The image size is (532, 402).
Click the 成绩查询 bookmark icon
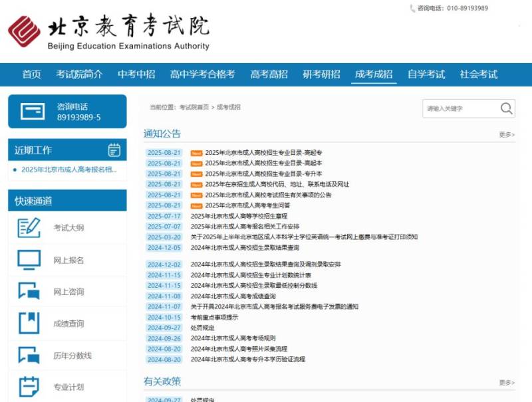point(29,324)
